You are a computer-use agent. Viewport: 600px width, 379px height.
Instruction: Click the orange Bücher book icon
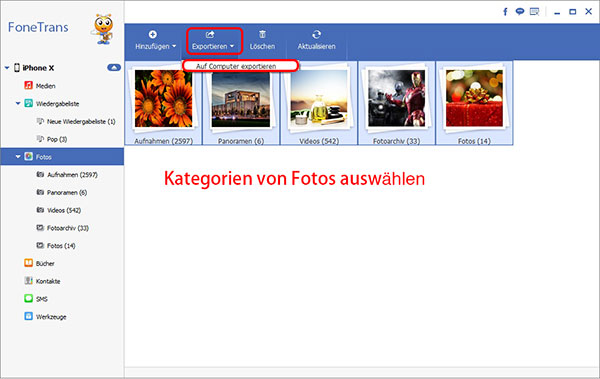(28, 263)
